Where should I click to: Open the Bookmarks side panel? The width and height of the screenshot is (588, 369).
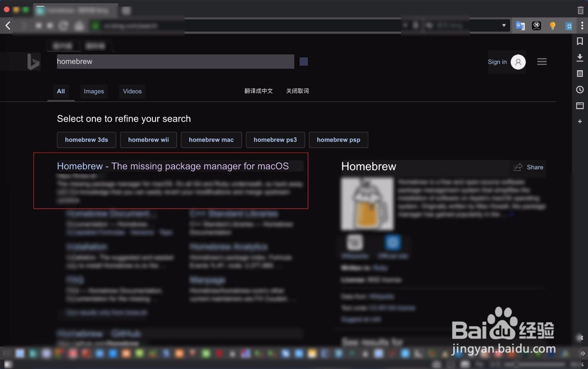pyautogui.click(x=580, y=41)
